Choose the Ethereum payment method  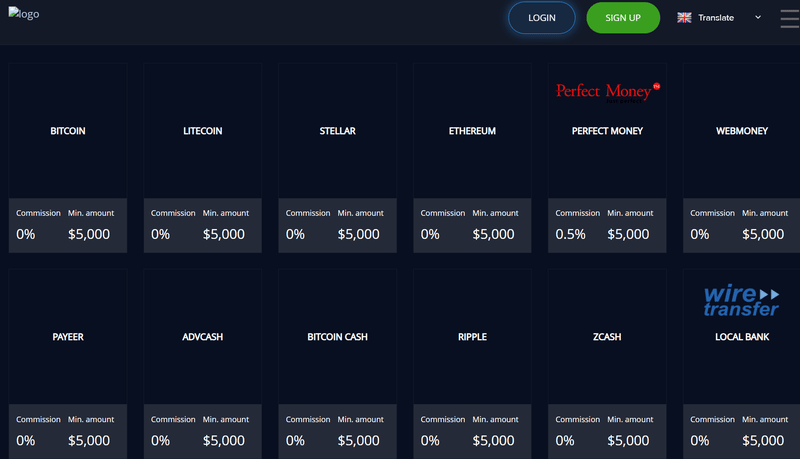pos(472,158)
